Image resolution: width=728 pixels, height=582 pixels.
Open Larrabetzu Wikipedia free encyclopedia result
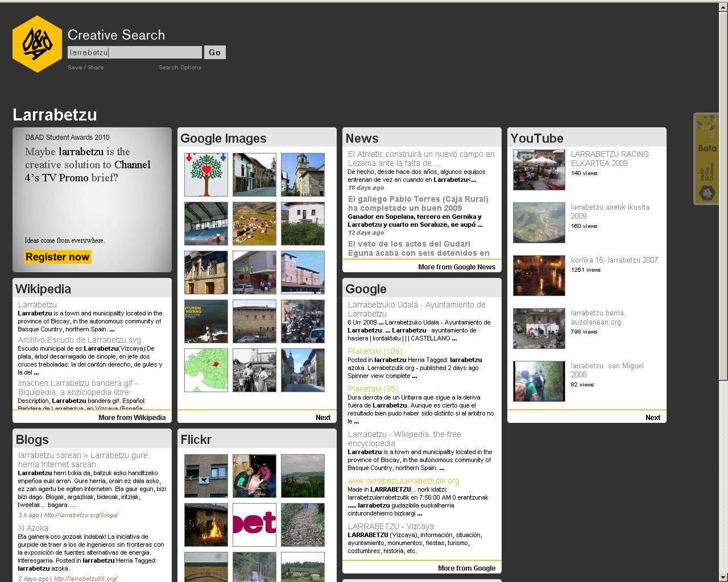pos(404,439)
